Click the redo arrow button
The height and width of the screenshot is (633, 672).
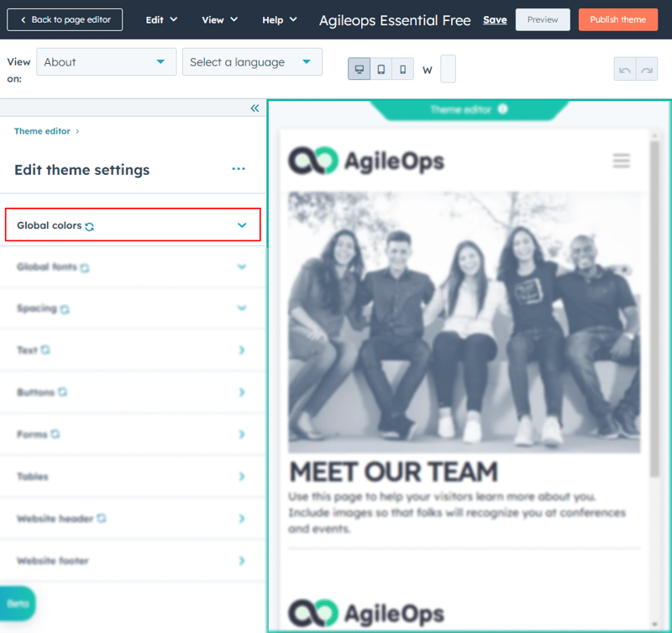pyautogui.click(x=647, y=70)
